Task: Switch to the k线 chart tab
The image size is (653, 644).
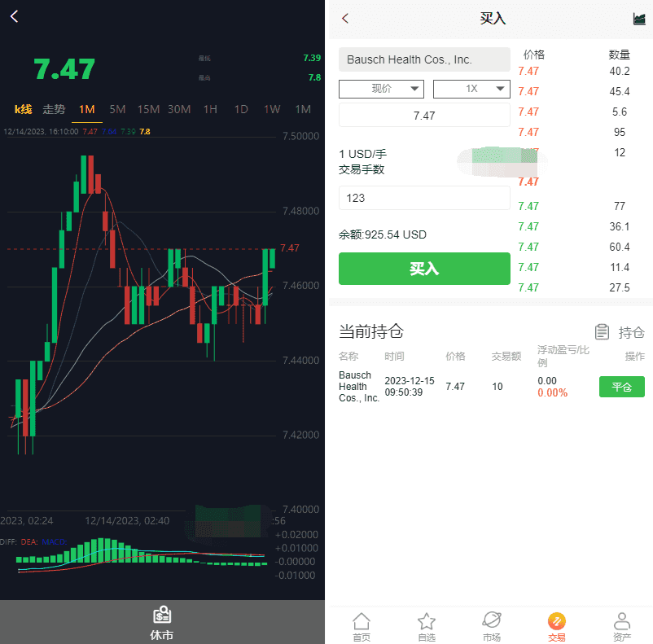Action: (x=23, y=109)
